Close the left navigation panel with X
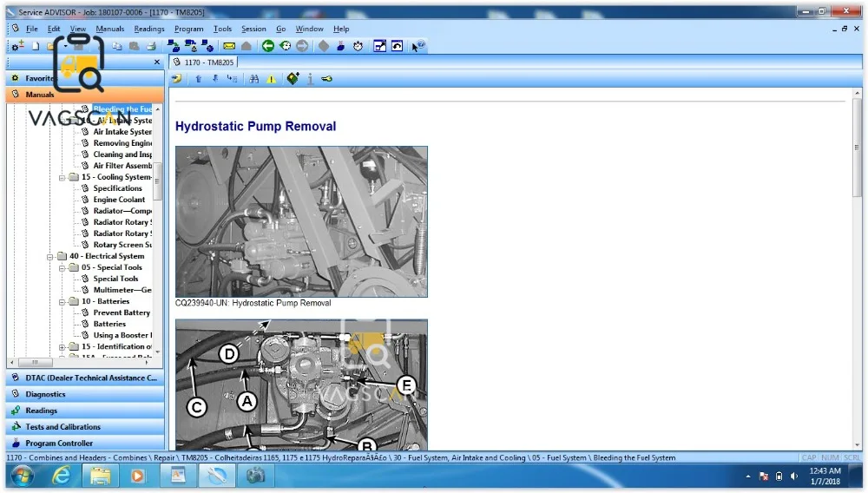868x493 pixels. click(156, 62)
